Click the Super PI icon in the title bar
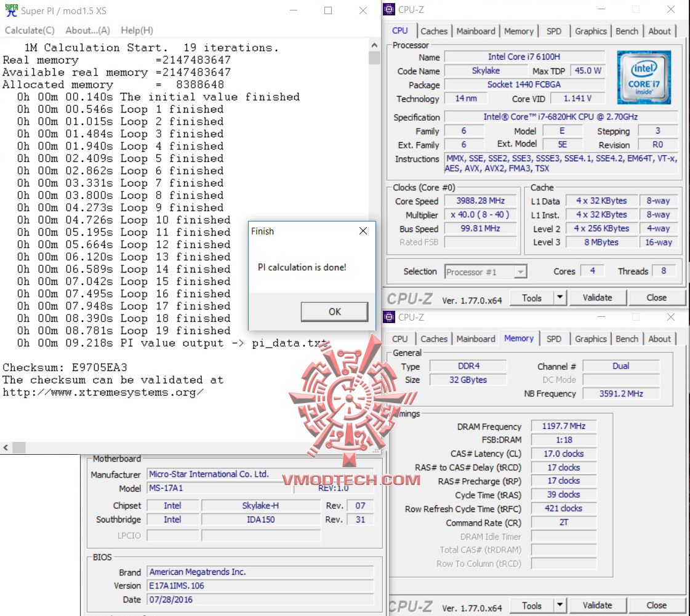Image resolution: width=690 pixels, height=616 pixels. click(11, 10)
